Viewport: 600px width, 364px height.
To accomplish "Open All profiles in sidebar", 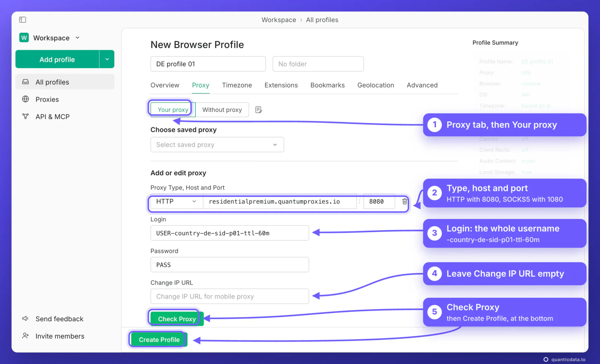I will [65, 82].
